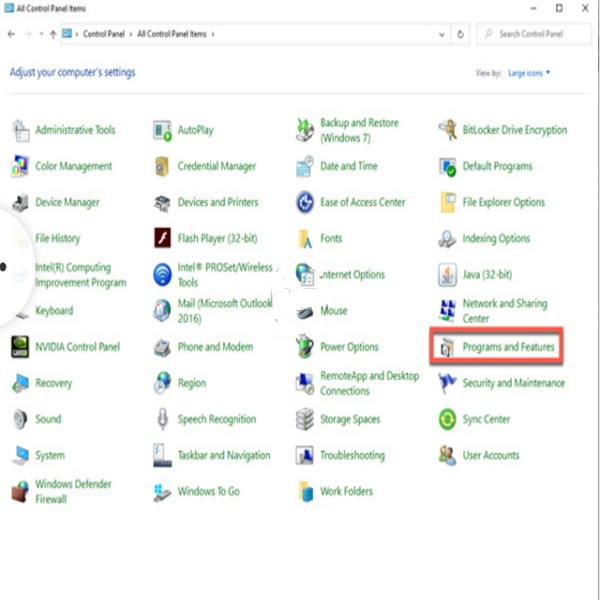Viewport: 600px width, 600px height.
Task: Open the File History link
Action: coord(57,238)
